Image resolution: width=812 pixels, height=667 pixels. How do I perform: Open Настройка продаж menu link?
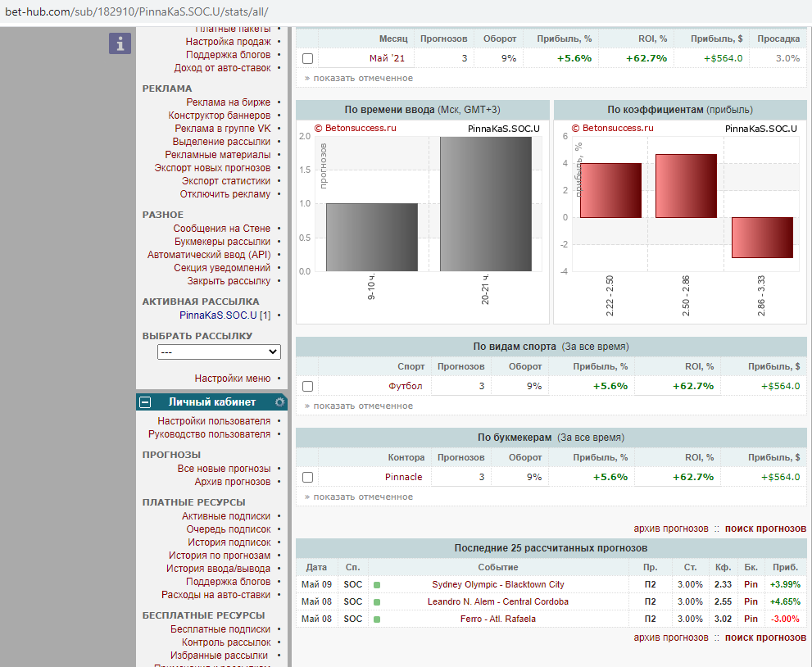click(229, 42)
